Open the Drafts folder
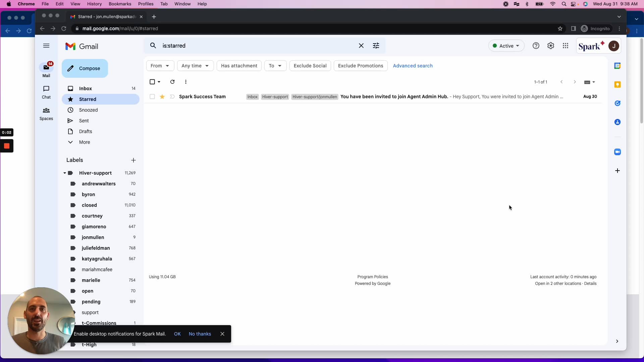This screenshot has height=362, width=644. 101,131
